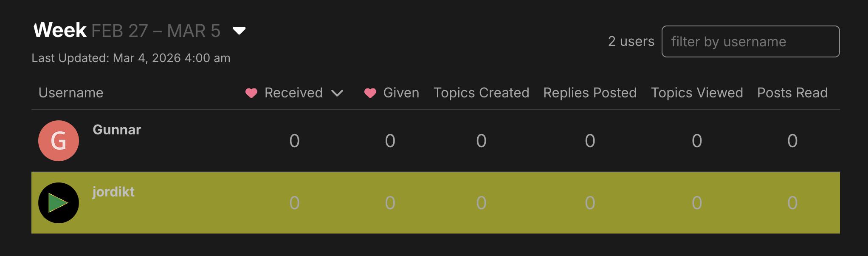Click the Week period heading
This screenshot has width=868, height=256.
click(60, 31)
